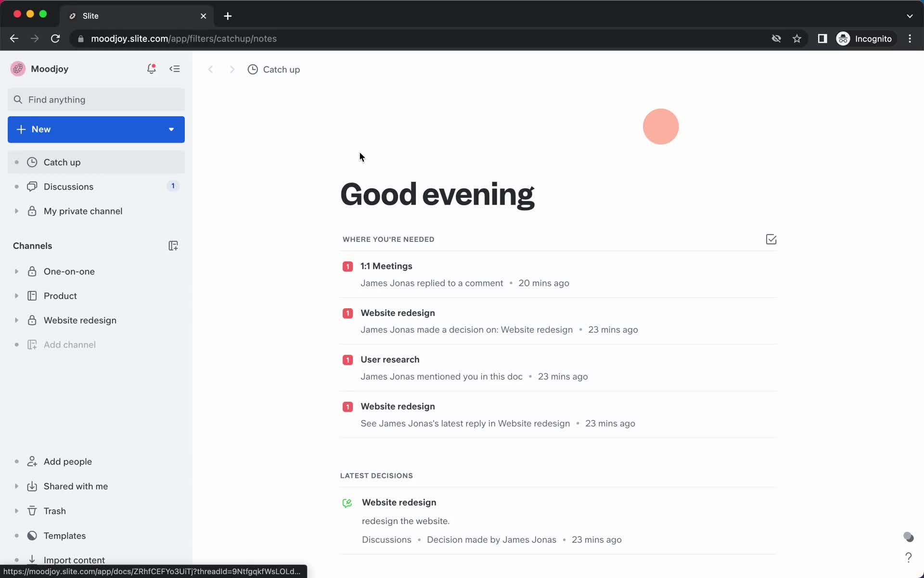Click the mark all as read checkmark icon
924x578 pixels.
[x=770, y=239]
